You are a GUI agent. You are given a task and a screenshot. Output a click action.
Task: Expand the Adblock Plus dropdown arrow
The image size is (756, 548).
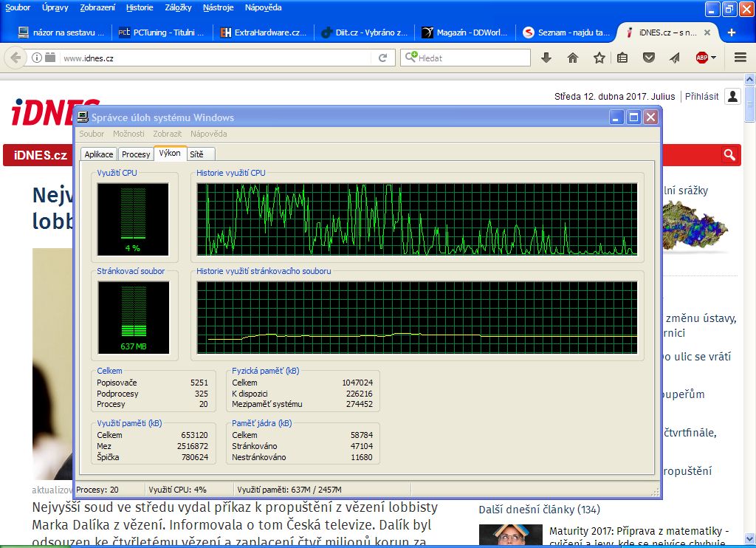[x=714, y=58]
